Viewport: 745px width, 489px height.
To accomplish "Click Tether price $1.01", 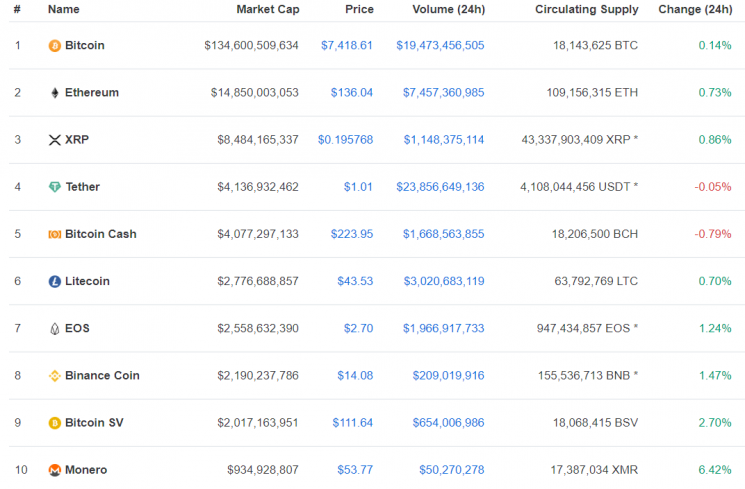I will (358, 187).
